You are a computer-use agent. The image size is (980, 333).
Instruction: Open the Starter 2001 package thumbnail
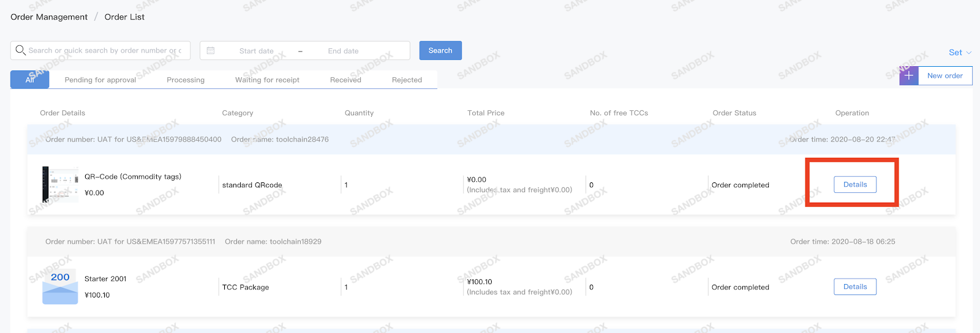click(x=60, y=286)
